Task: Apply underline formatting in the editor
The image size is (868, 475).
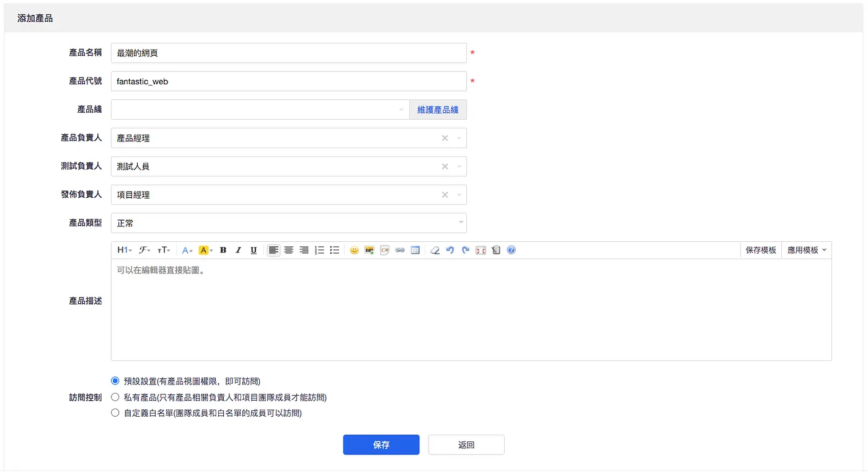Action: coord(254,251)
